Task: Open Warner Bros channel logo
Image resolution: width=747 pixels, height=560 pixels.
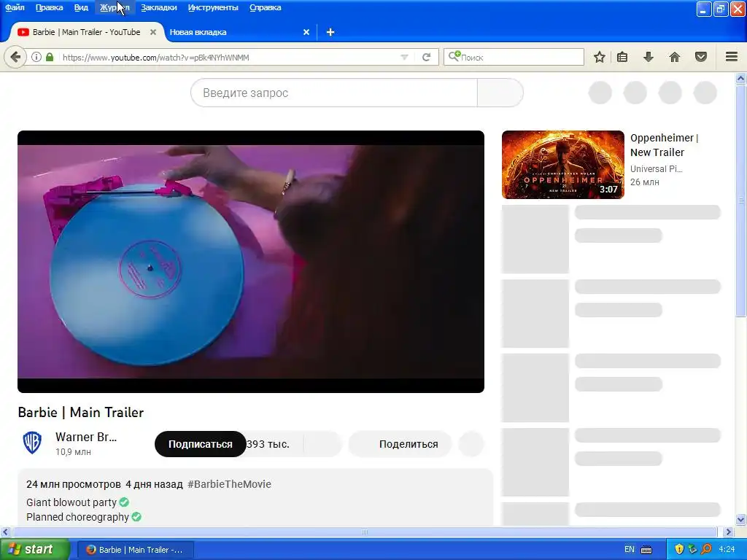Action: click(32, 443)
